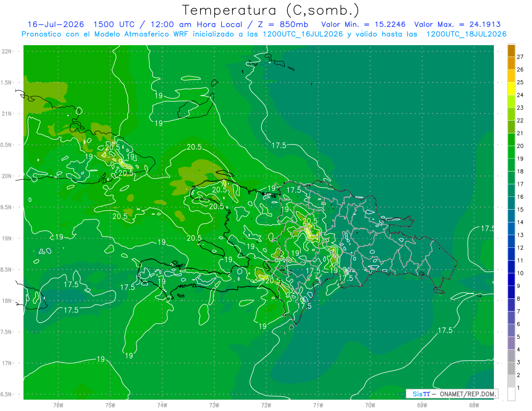Pick the legend swatch between 20 and 21
This screenshot has width=532, height=411.
pos(511,140)
